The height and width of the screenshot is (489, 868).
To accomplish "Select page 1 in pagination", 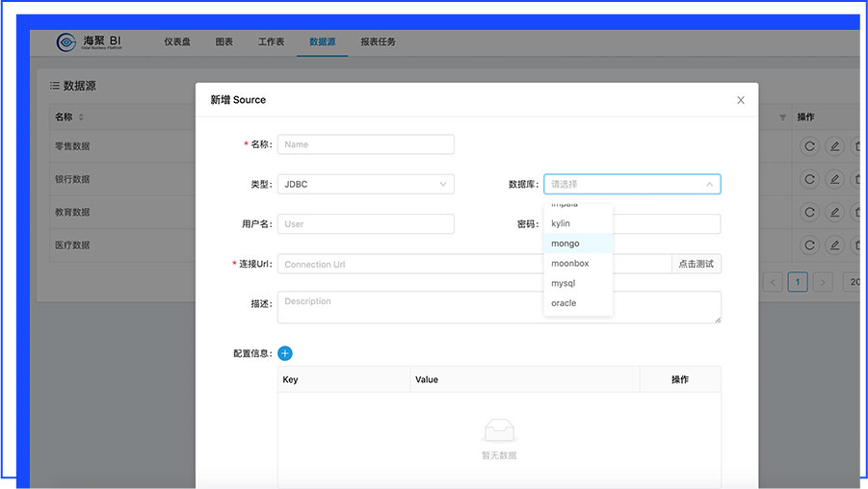I will 798,282.
